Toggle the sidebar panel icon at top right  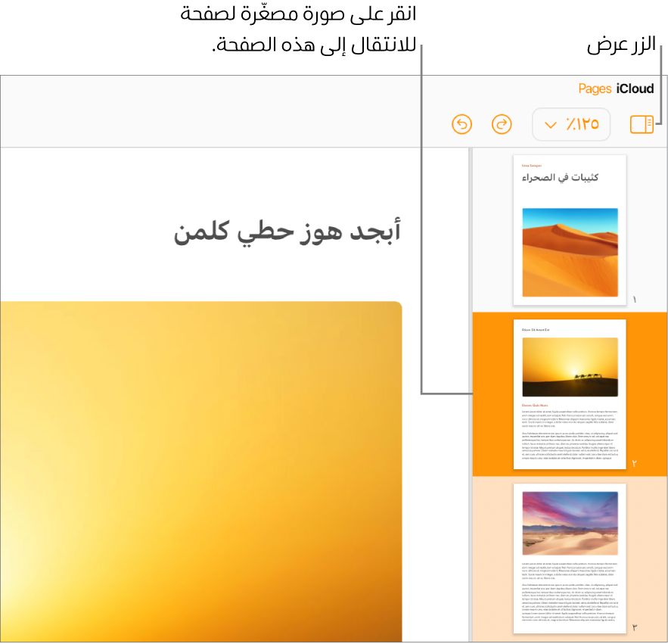point(641,124)
